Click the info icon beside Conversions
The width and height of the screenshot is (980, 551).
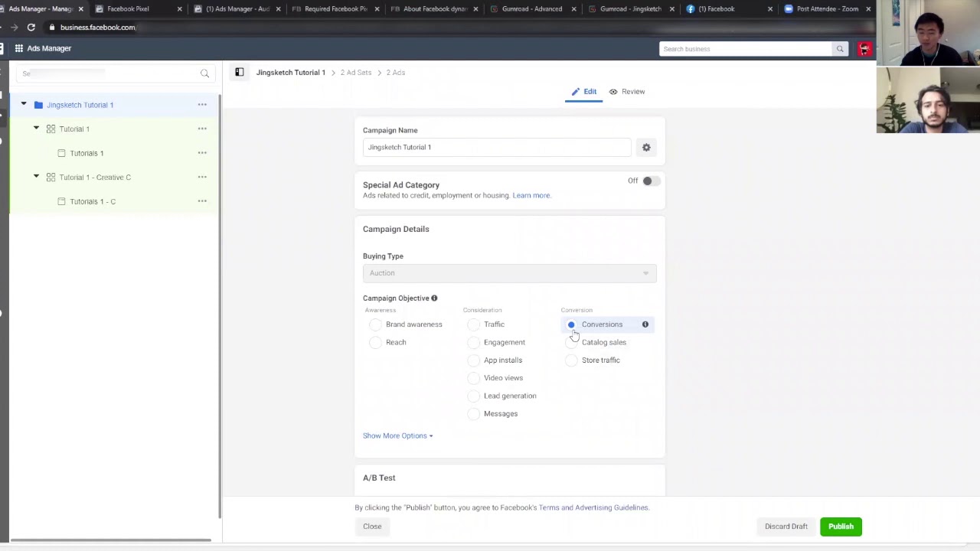(x=645, y=324)
